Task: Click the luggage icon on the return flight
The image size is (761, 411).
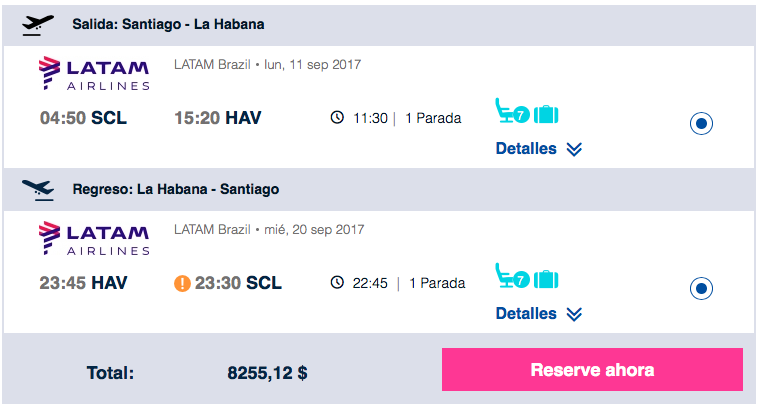Action: tap(546, 279)
